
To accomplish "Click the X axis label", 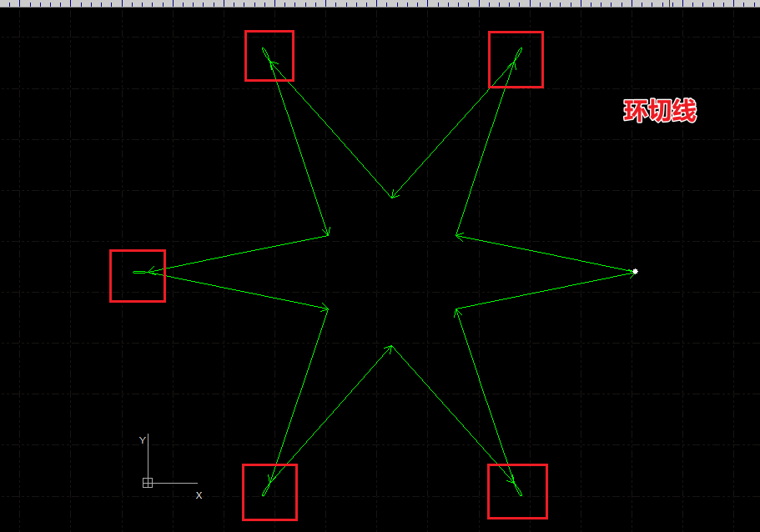I will pyautogui.click(x=199, y=495).
